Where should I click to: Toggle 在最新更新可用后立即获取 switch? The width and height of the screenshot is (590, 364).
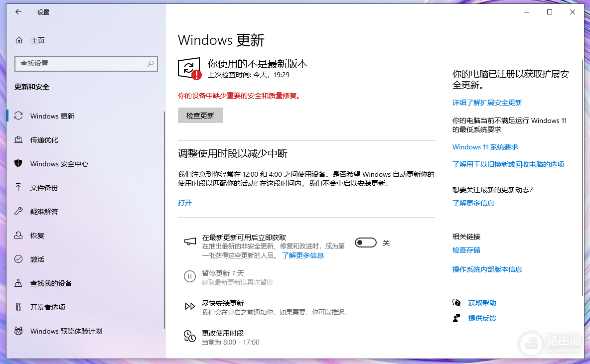pos(366,243)
